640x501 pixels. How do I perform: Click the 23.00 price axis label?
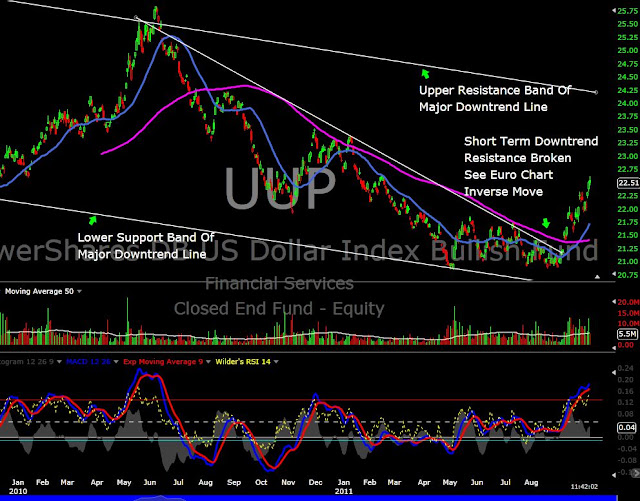click(629, 156)
